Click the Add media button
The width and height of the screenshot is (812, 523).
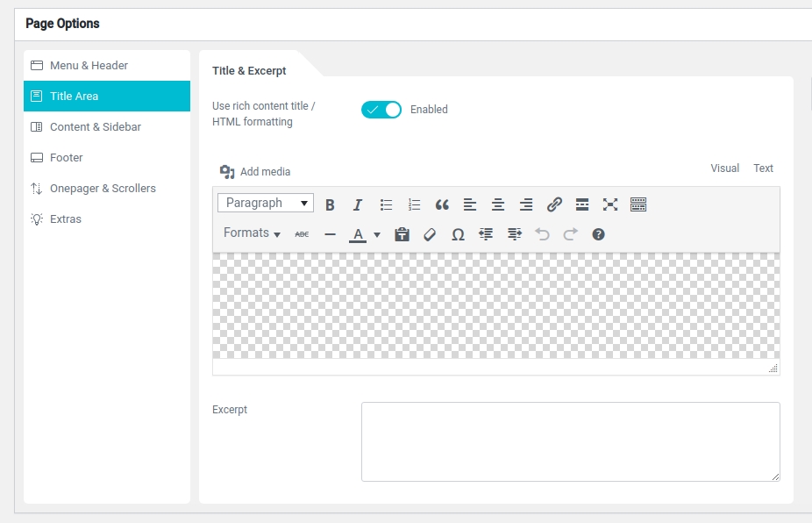[x=255, y=172]
